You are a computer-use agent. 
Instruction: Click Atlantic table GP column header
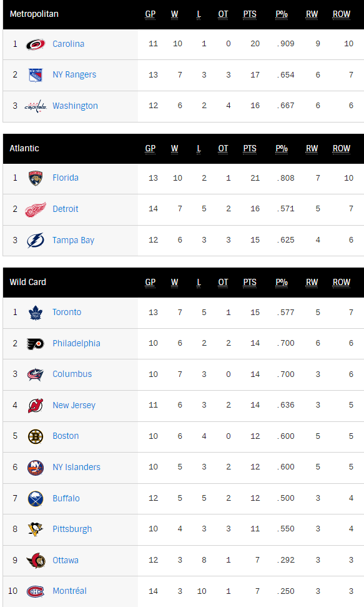(150, 149)
